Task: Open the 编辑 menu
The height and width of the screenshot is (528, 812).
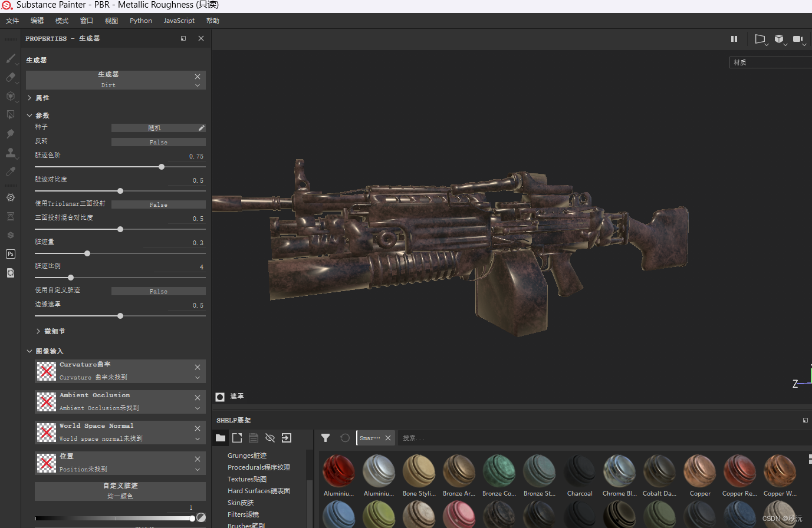Action: [x=37, y=21]
